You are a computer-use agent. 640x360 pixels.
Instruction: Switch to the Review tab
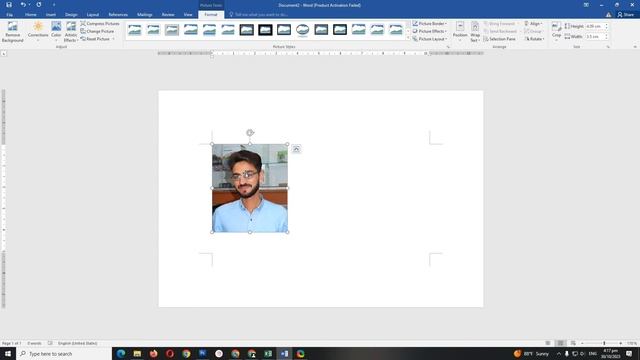pyautogui.click(x=168, y=15)
